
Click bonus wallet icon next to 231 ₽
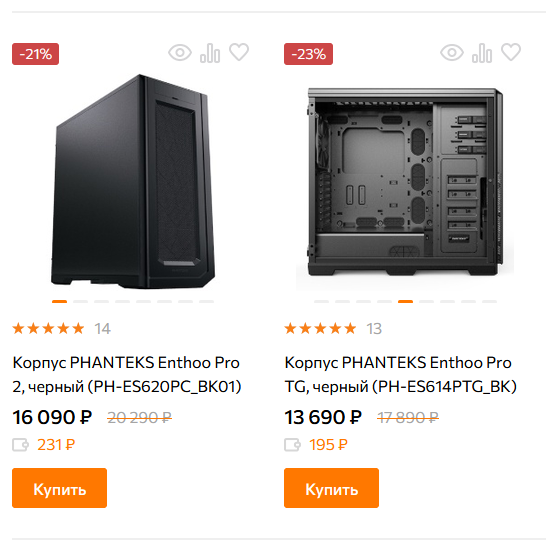(x=20, y=445)
